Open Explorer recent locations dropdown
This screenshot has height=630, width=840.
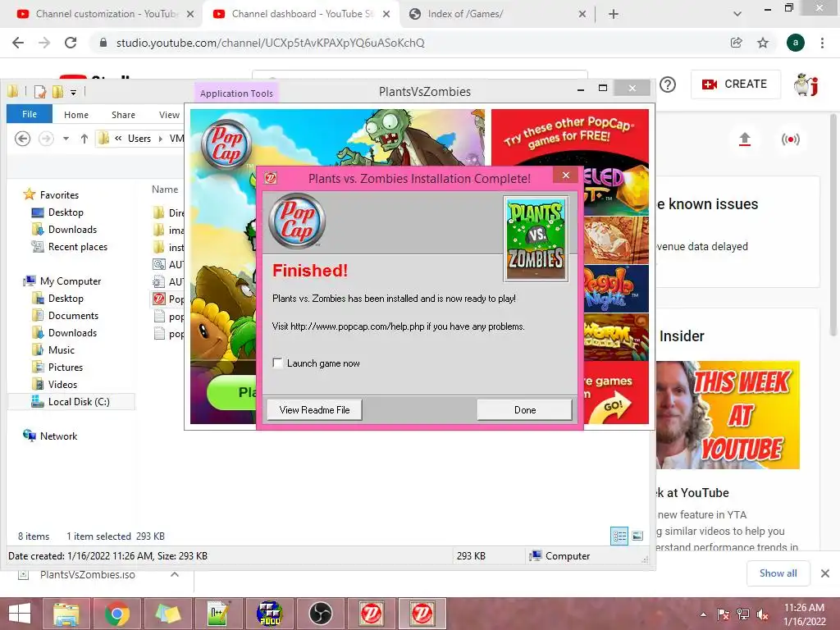pos(66,139)
